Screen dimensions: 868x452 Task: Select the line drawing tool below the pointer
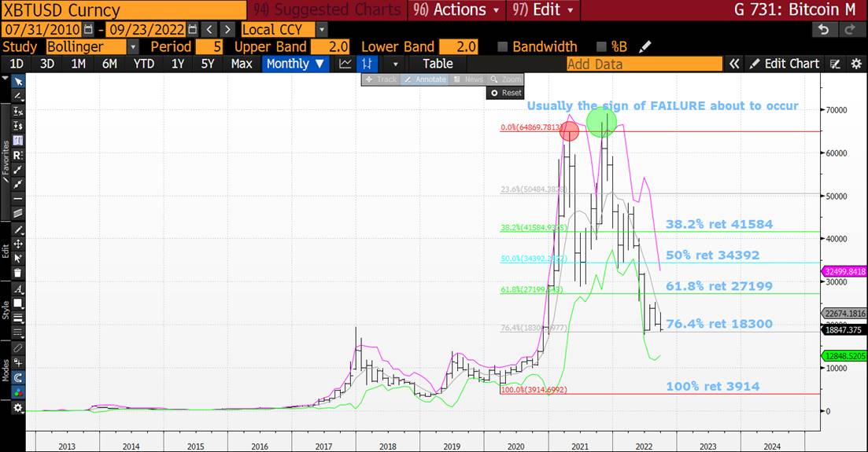(18, 96)
